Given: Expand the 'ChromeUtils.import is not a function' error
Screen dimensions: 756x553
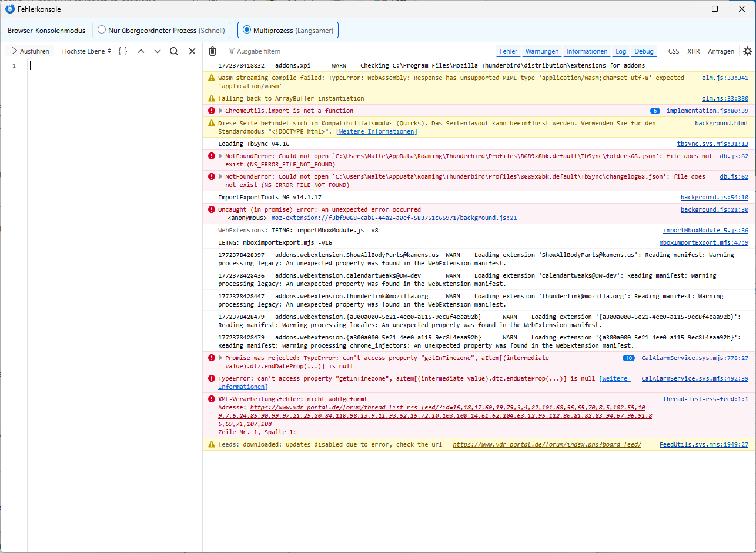Looking at the screenshot, I should pyautogui.click(x=221, y=111).
